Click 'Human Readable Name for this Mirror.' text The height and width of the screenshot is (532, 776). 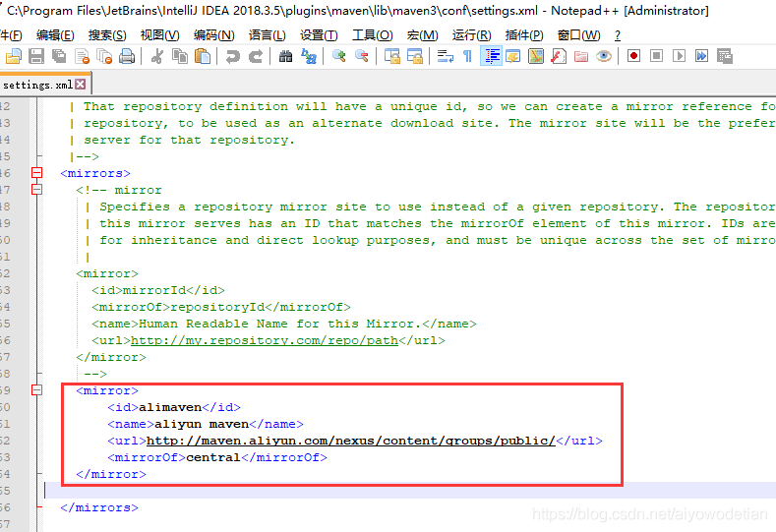pos(279,324)
